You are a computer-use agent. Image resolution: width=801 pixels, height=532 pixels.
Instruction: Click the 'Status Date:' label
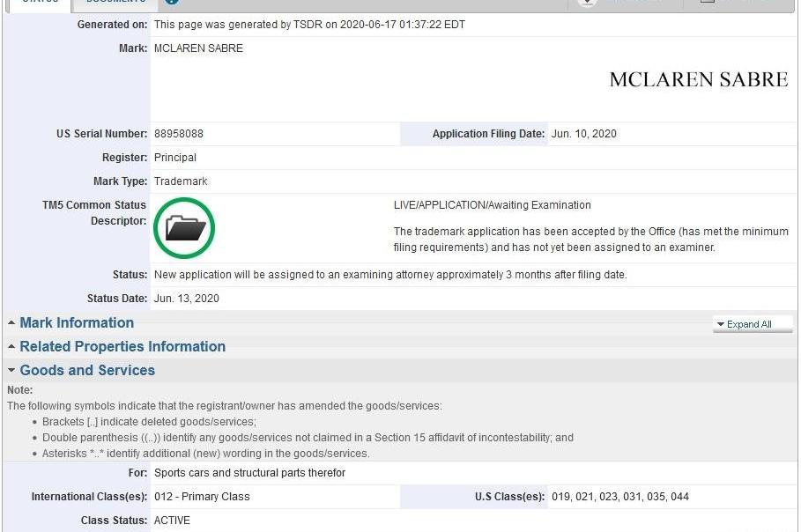[117, 299]
